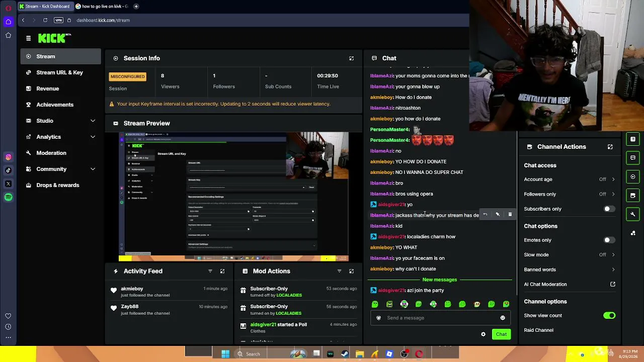
Task: Filter the Mod Actions list
Action: click(x=339, y=271)
